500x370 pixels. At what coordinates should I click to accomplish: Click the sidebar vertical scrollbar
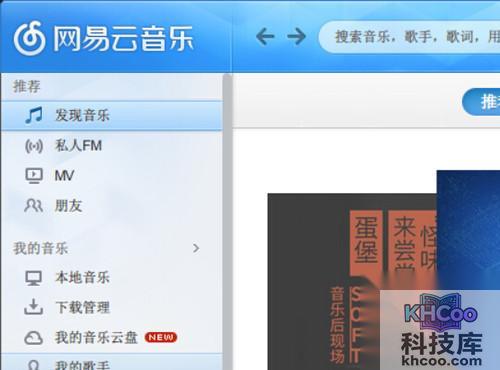coord(227,222)
